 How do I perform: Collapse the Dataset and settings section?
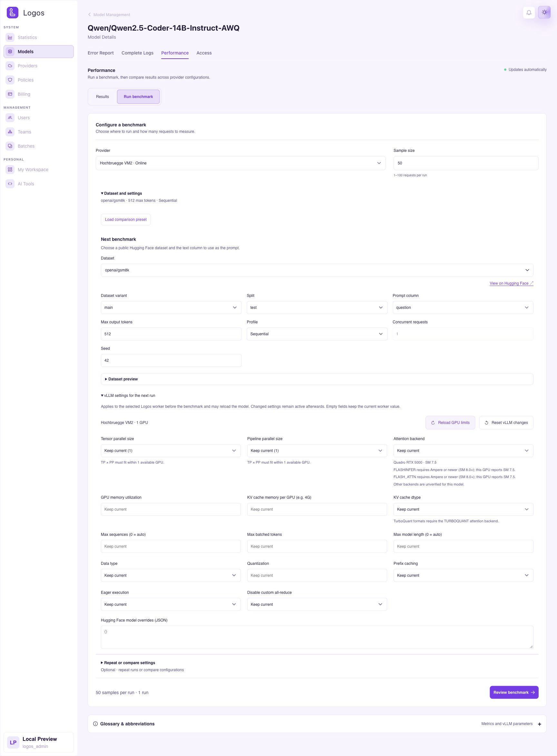click(x=122, y=193)
